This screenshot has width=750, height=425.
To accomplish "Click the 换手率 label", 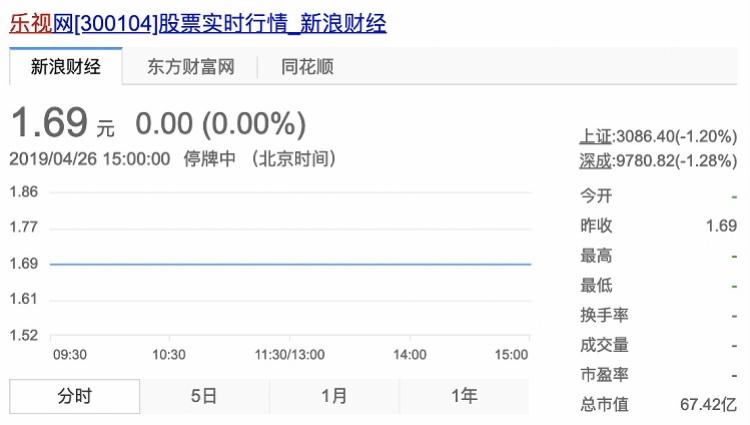I will pos(604,315).
